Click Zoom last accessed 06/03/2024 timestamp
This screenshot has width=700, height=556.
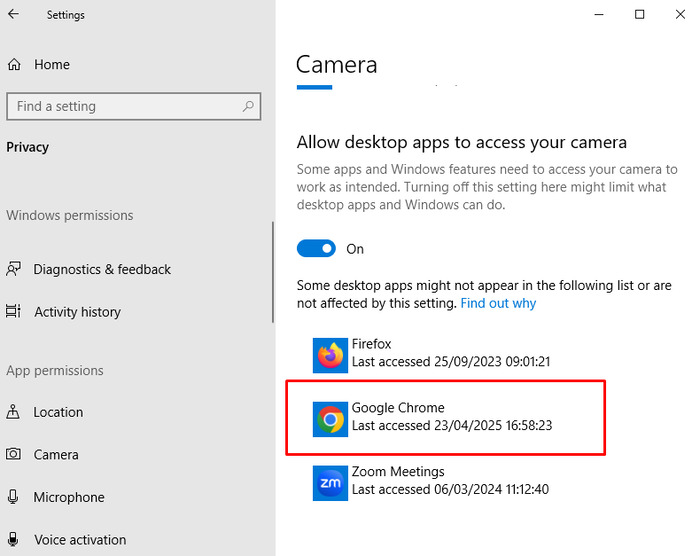[450, 489]
